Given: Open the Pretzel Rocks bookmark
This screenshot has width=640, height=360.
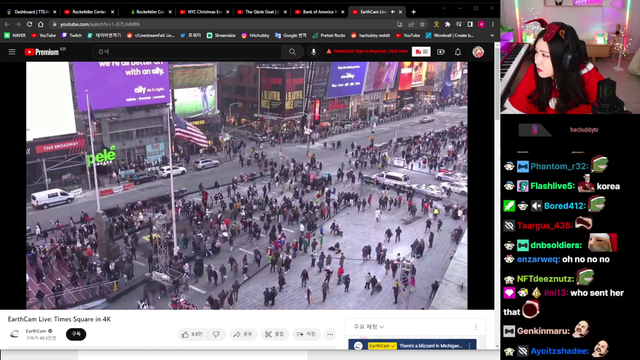Looking at the screenshot, I should 329,36.
